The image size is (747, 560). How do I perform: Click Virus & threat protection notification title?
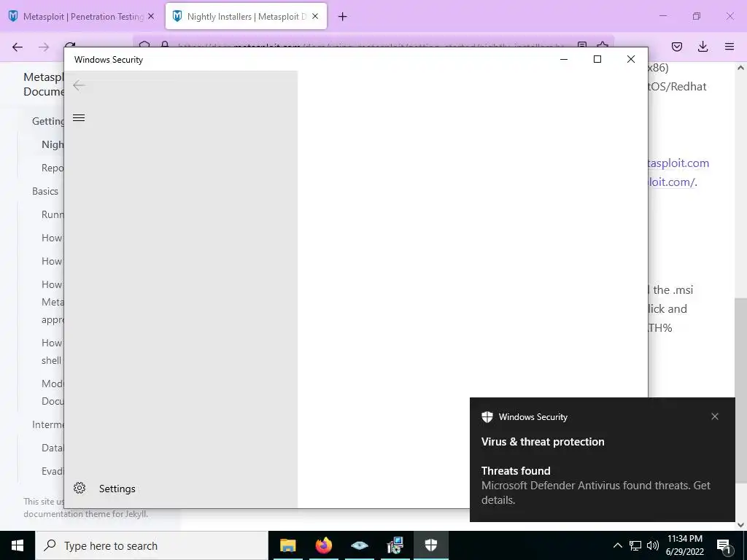tap(543, 442)
